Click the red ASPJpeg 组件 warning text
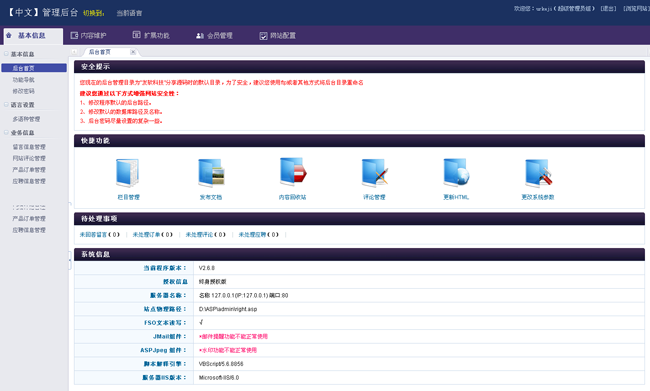Viewport: 650px width, 391px height. [x=228, y=350]
